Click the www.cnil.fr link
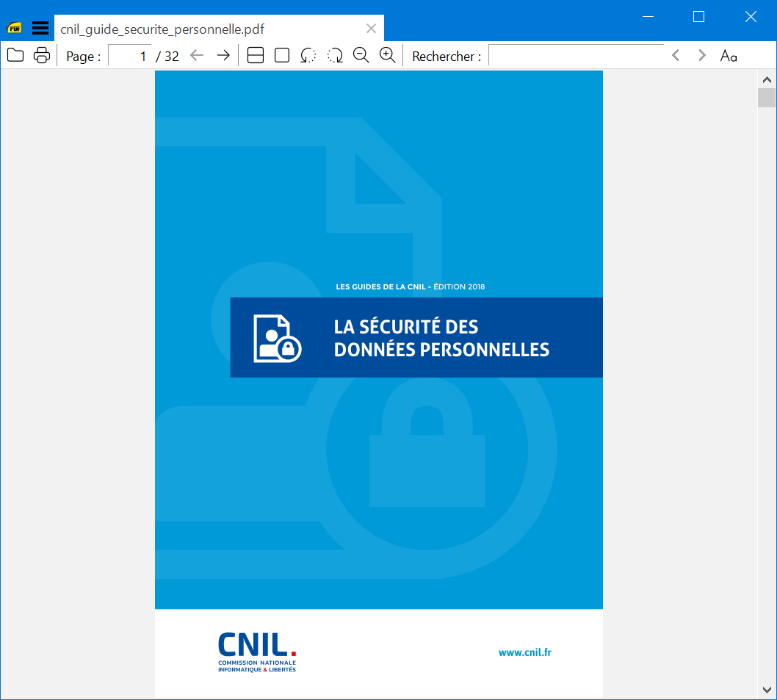This screenshot has height=700, width=777. (525, 652)
